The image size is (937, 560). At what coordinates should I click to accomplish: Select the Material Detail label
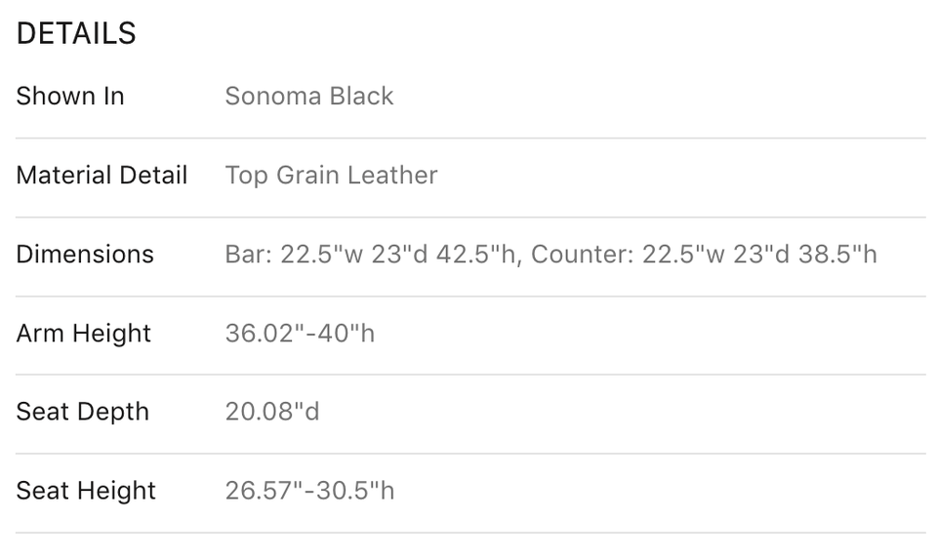102,176
